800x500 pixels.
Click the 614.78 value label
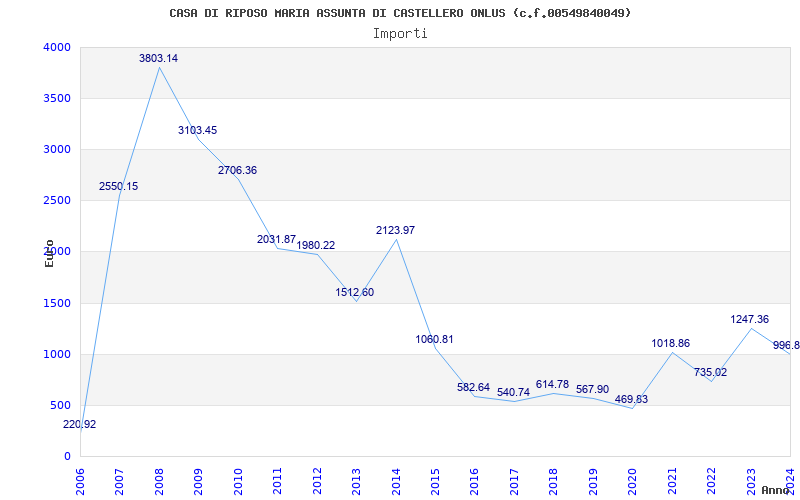tap(553, 384)
